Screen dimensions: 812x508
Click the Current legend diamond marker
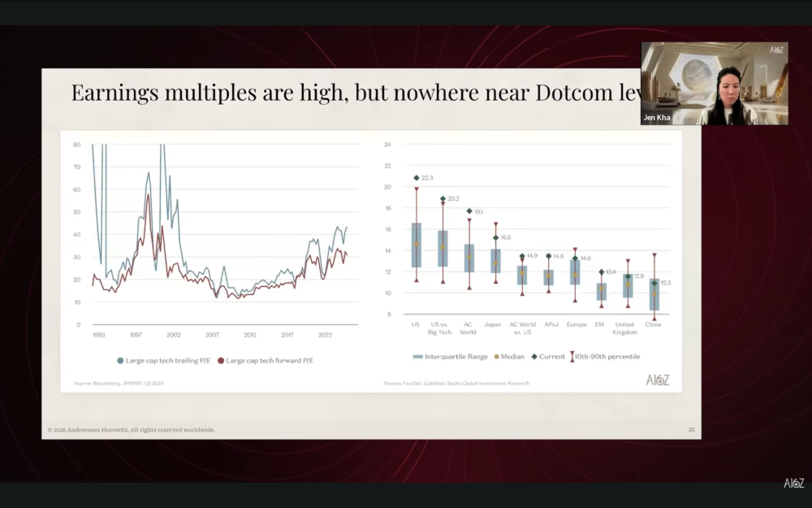(x=534, y=357)
